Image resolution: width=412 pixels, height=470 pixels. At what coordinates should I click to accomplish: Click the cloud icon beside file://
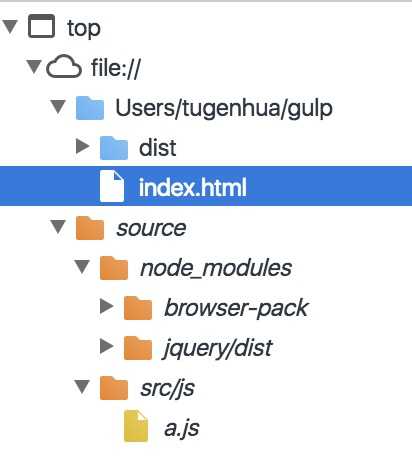(x=64, y=67)
